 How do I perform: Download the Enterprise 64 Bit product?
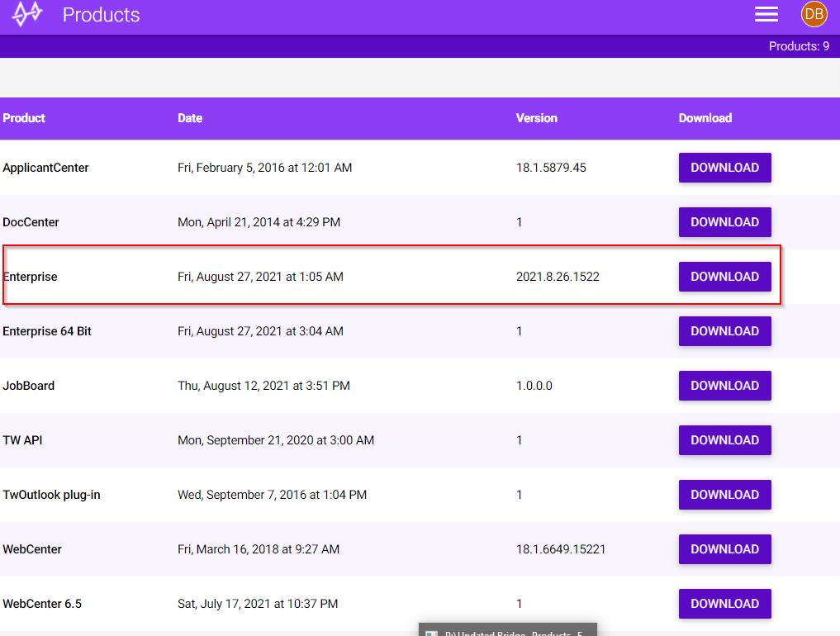[x=725, y=331]
